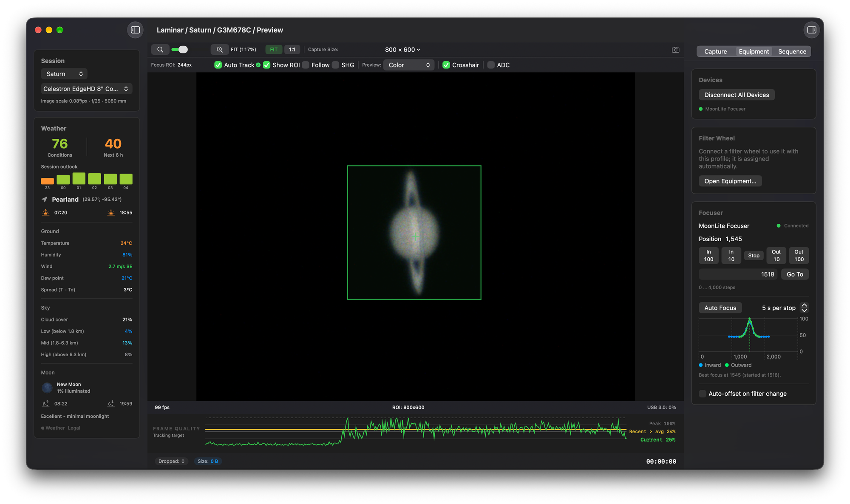This screenshot has height=504, width=850.
Task: Enable the SHG checkbox
Action: click(x=335, y=65)
